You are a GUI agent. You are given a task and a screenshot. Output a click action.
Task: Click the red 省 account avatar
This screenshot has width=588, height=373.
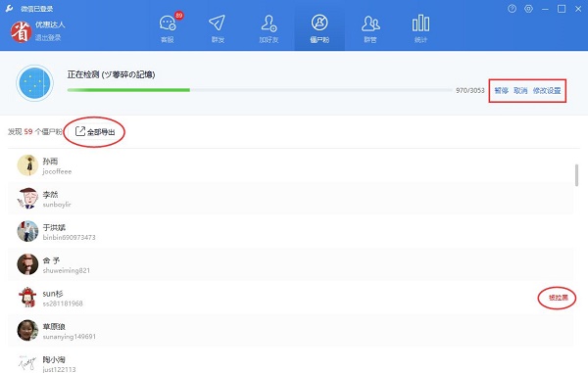click(x=21, y=32)
